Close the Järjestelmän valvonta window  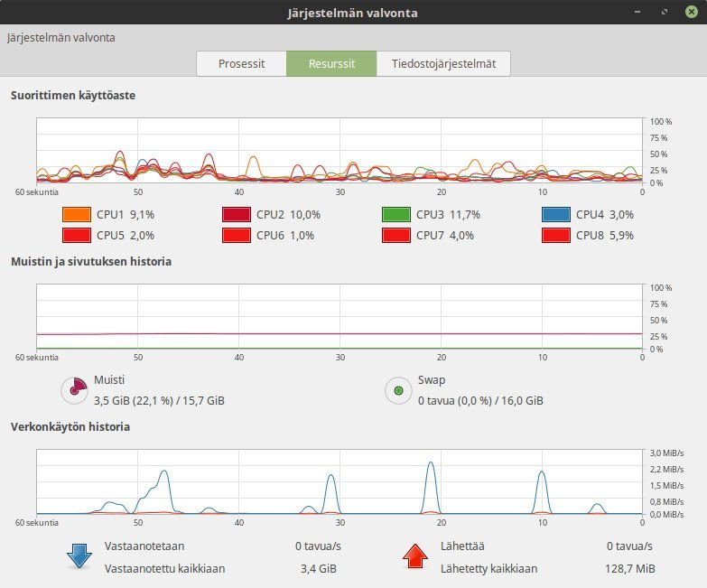tap(691, 13)
